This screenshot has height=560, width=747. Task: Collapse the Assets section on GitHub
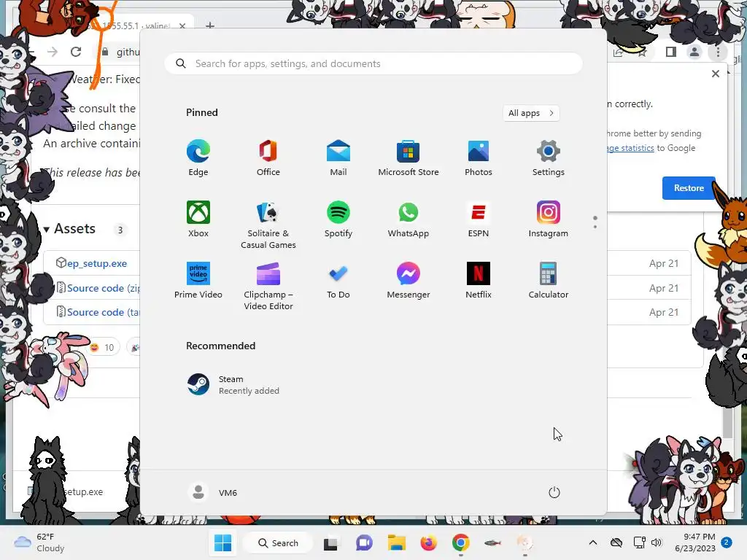point(69,229)
